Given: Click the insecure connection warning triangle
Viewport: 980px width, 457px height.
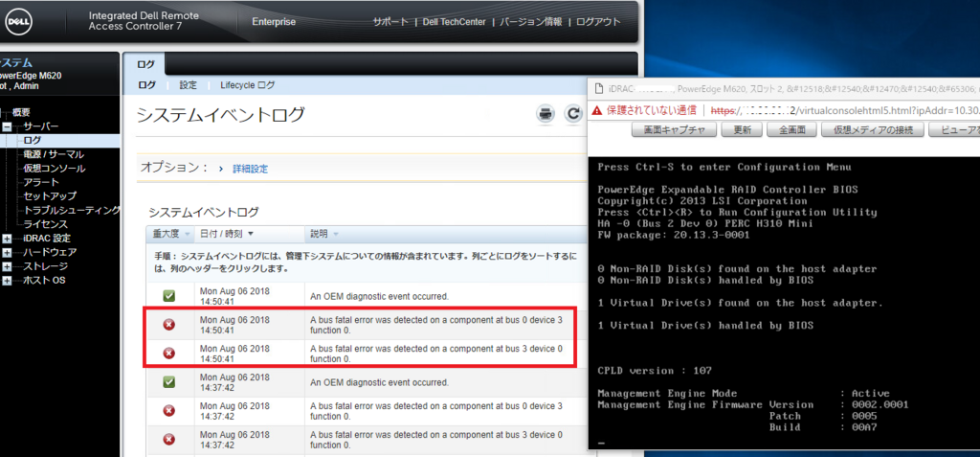Looking at the screenshot, I should tap(597, 110).
